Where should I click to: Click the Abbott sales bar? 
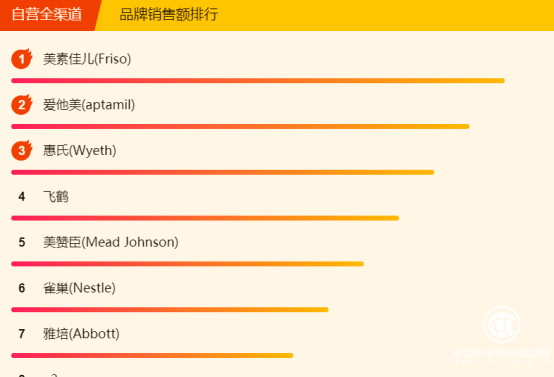click(152, 355)
